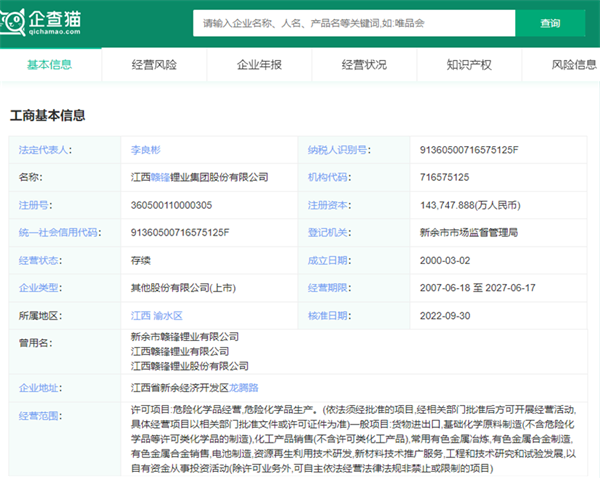Select the 企业年报 tab

point(259,65)
